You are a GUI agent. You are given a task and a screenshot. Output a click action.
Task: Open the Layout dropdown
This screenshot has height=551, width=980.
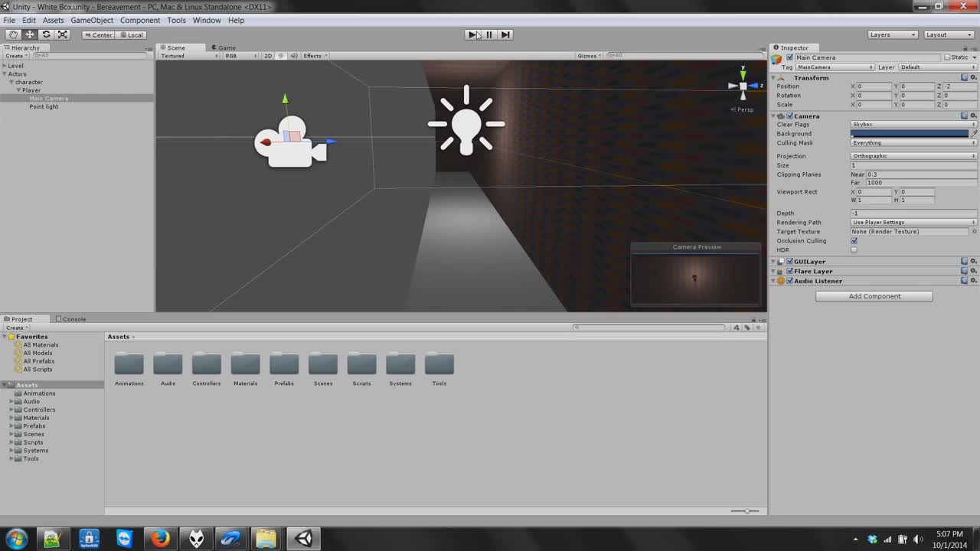coord(949,34)
